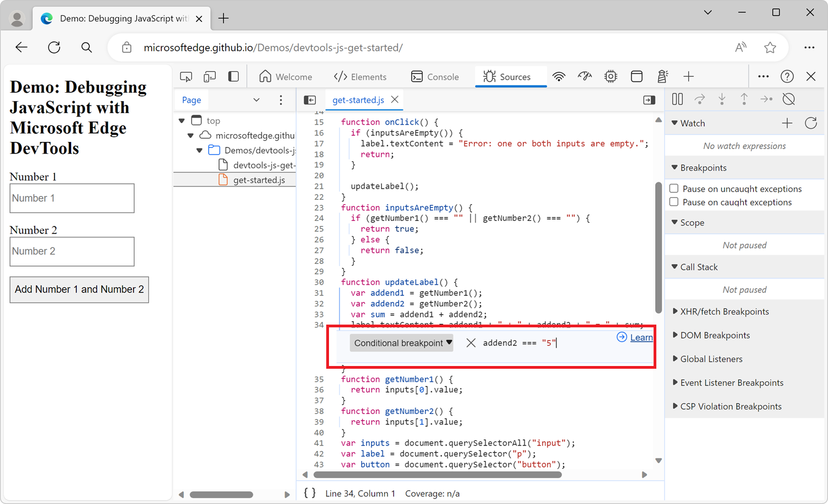Deactivate all breakpoints

click(788, 99)
